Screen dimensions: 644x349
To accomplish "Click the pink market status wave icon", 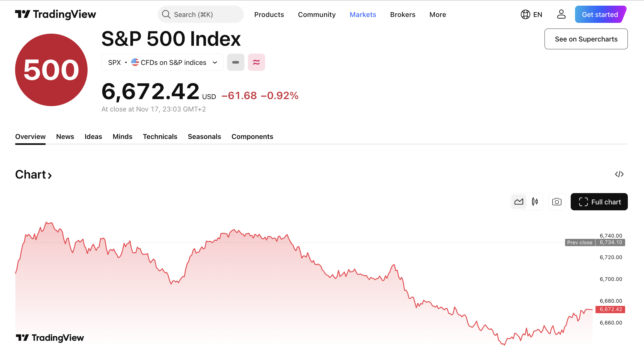I will [x=256, y=62].
